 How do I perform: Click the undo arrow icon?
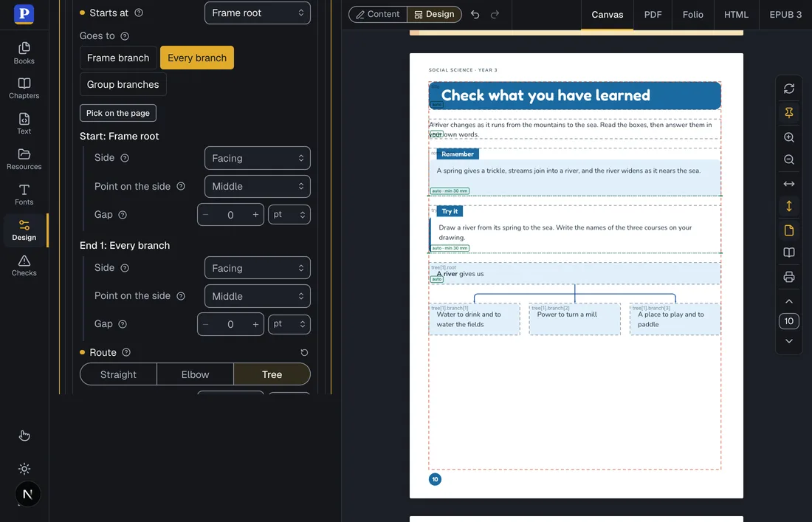point(475,15)
